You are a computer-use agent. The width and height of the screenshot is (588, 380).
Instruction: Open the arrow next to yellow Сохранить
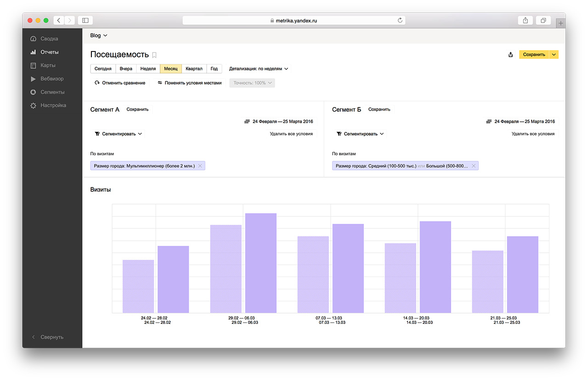point(554,55)
